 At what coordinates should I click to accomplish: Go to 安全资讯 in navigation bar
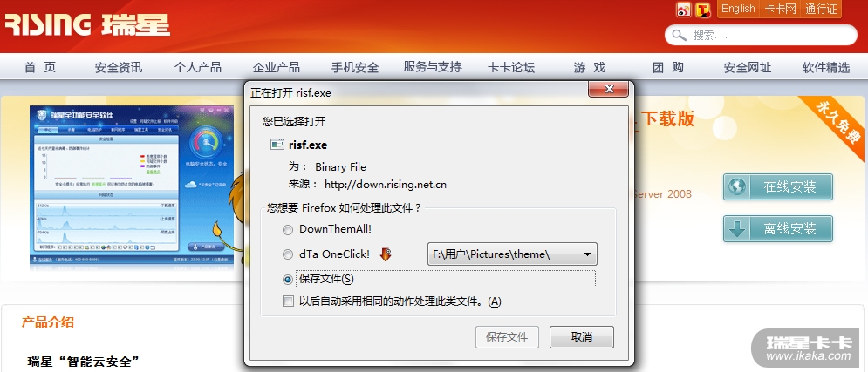point(119,67)
